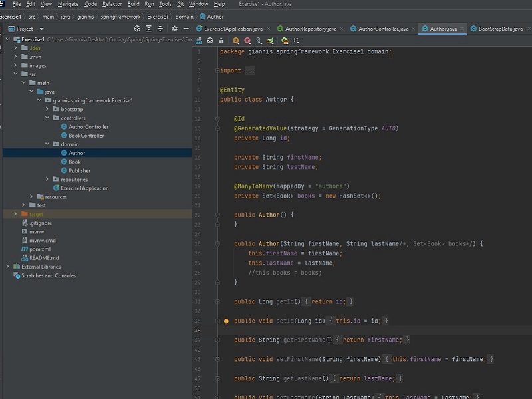Expand the target folder

point(15,214)
